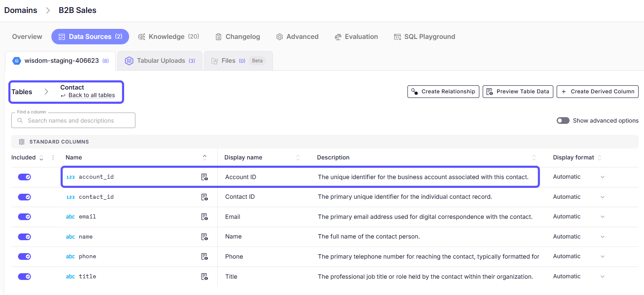This screenshot has width=644, height=295.
Task: Select the wisdom-staging data source hexagon icon
Action: pos(16,60)
